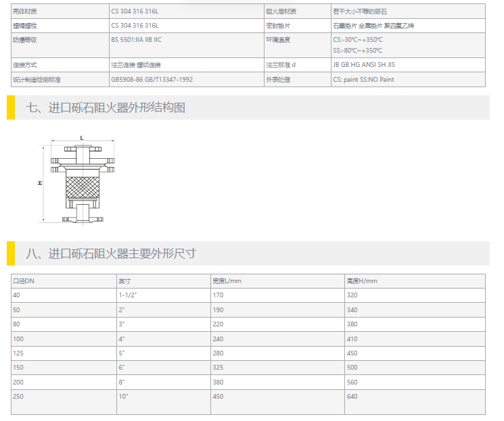This screenshot has height=421, width=504.
Task: Click the BS 5501:IIA IIB IIC value
Action: click(x=136, y=40)
